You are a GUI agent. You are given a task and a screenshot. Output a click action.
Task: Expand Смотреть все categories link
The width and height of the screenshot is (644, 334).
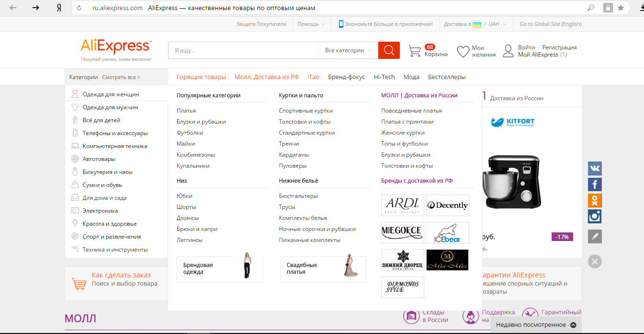(121, 77)
